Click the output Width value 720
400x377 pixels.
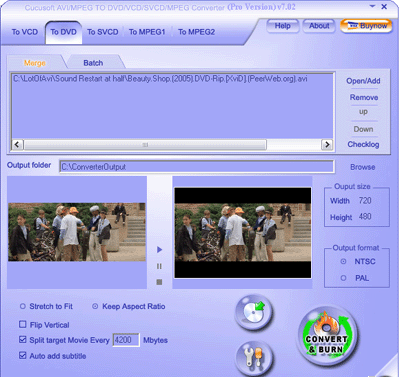(365, 201)
